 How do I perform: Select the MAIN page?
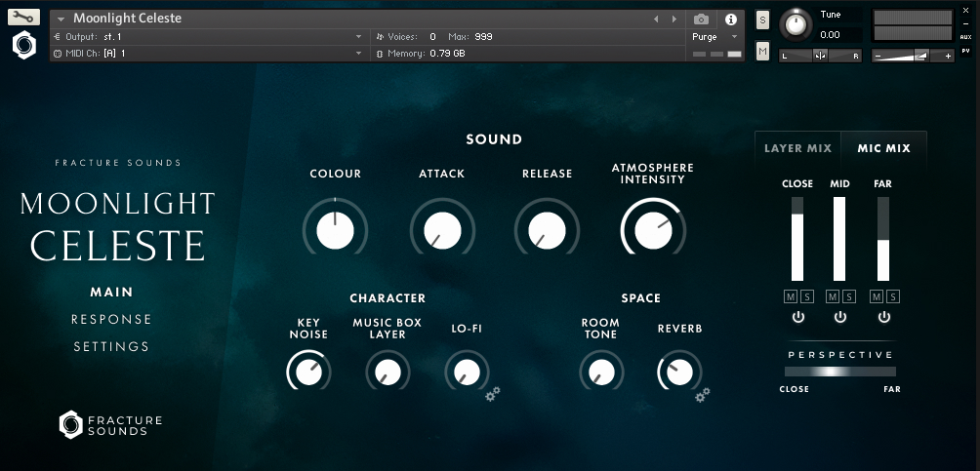pos(111,292)
